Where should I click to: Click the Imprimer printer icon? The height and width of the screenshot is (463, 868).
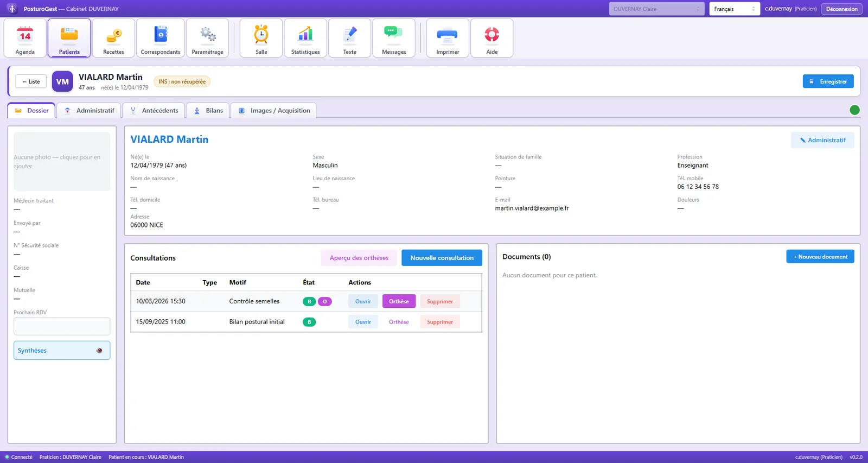coord(448,38)
